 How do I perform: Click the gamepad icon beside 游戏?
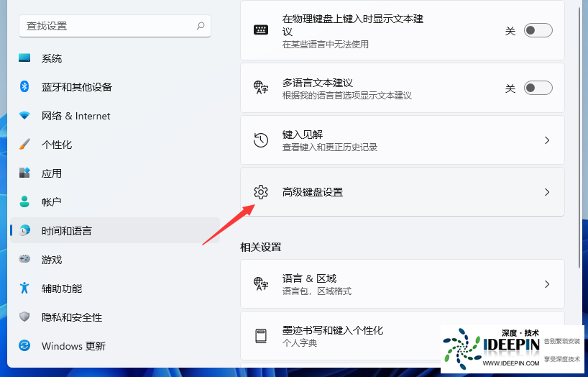point(24,259)
